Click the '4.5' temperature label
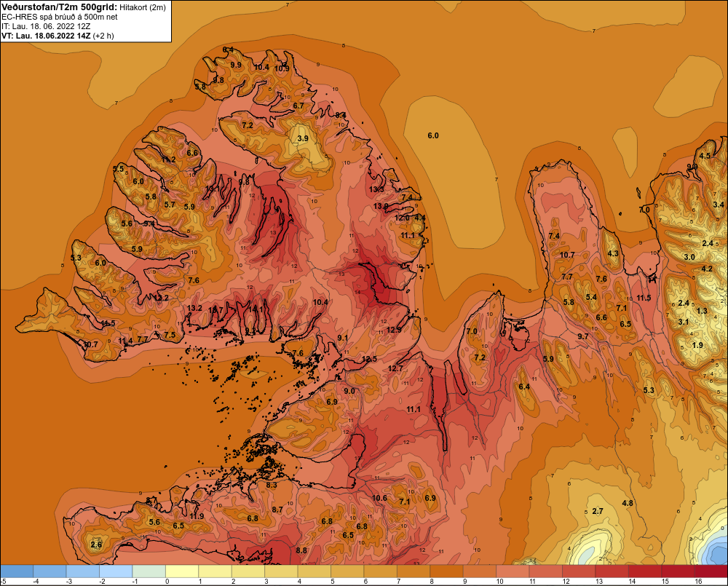Screen dimensions: 728x586 point(705,156)
